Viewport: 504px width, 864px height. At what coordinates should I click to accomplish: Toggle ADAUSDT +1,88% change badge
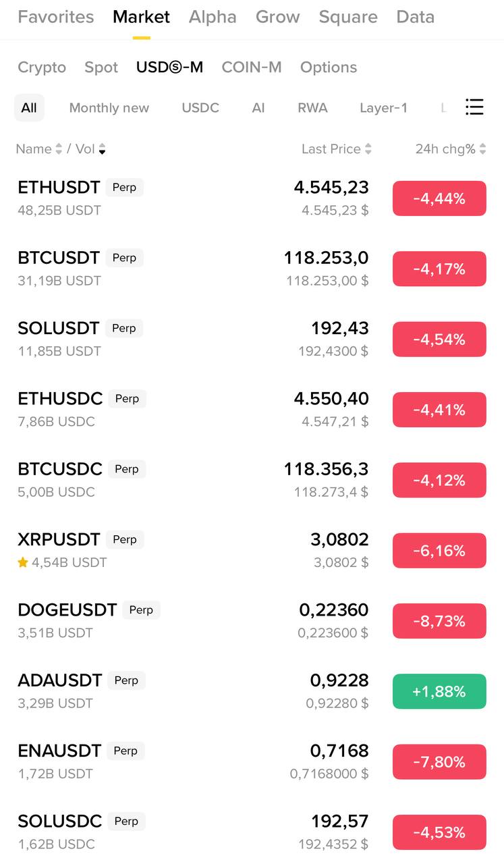pos(439,691)
